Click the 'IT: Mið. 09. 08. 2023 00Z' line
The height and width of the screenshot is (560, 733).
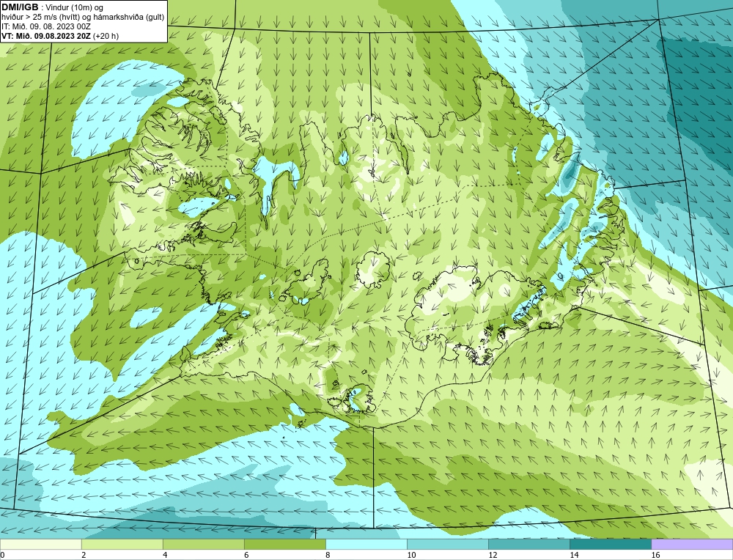click(45, 26)
